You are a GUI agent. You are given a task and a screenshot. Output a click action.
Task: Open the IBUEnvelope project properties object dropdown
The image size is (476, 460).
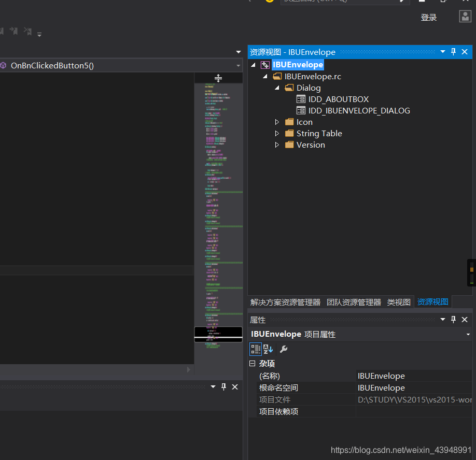point(468,335)
